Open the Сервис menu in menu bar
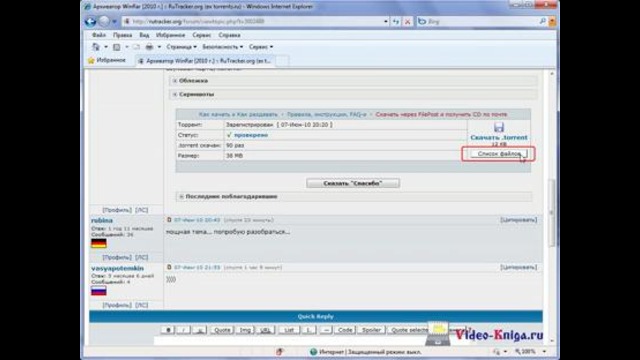640x360 pixels. [x=202, y=35]
